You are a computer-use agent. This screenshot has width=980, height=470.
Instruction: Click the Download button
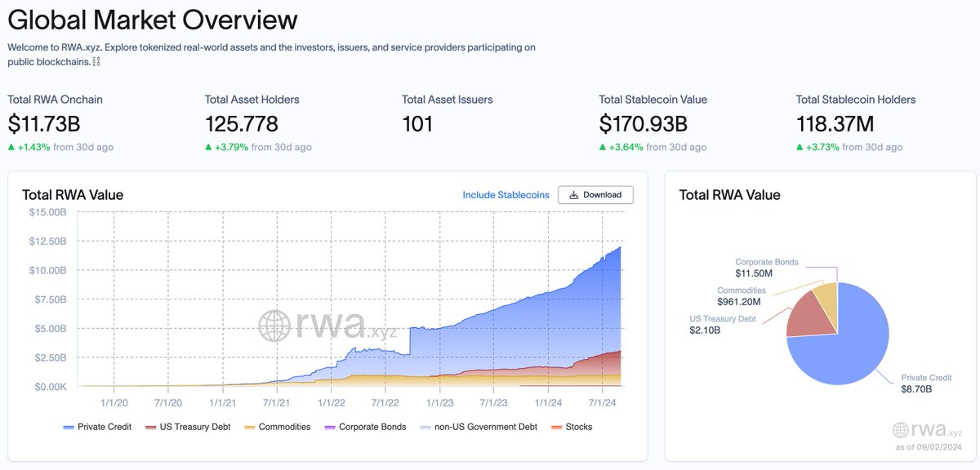[595, 195]
